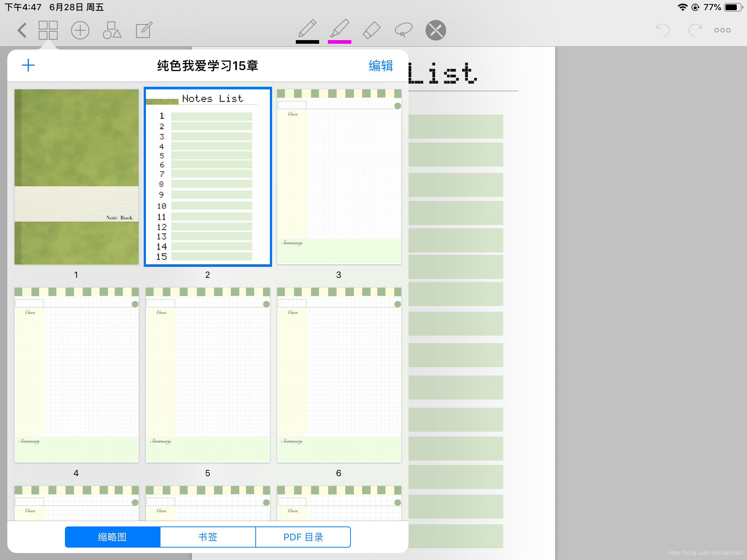Select the 缩略图 thumbnails tab

(112, 537)
